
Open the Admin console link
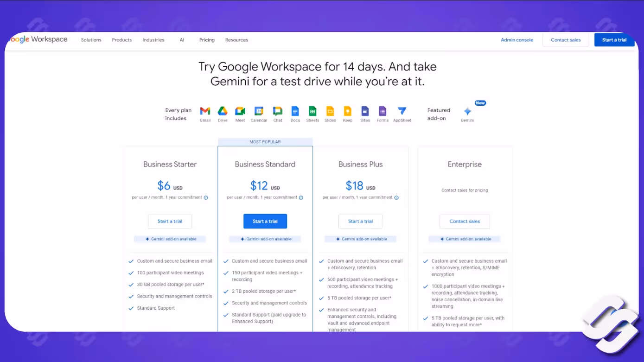point(517,40)
